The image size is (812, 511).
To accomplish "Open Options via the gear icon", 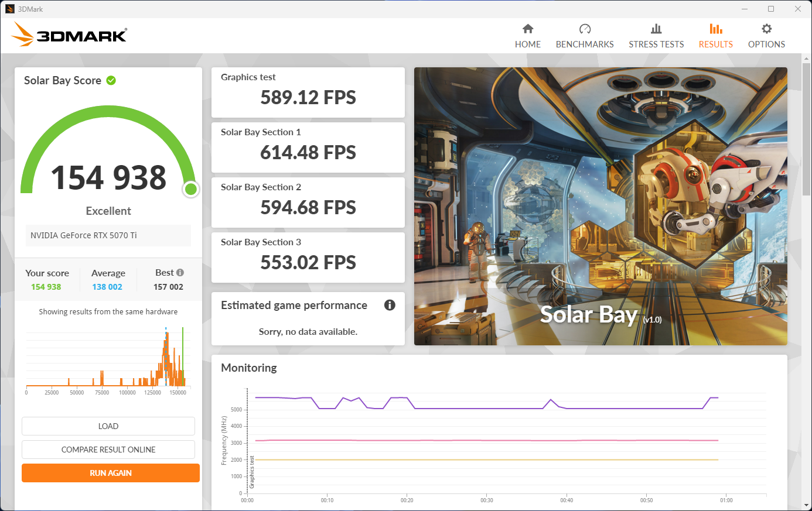I will (x=766, y=29).
